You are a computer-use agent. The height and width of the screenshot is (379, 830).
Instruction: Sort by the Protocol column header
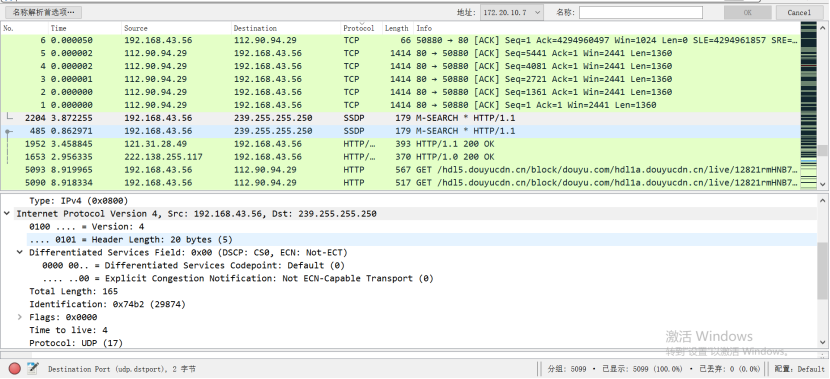tap(362, 28)
